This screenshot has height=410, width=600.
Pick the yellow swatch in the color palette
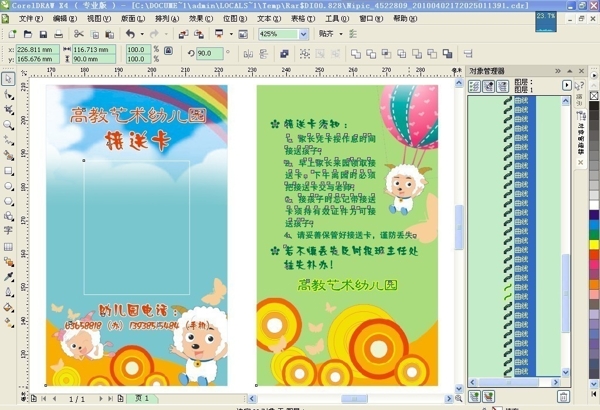594,245
